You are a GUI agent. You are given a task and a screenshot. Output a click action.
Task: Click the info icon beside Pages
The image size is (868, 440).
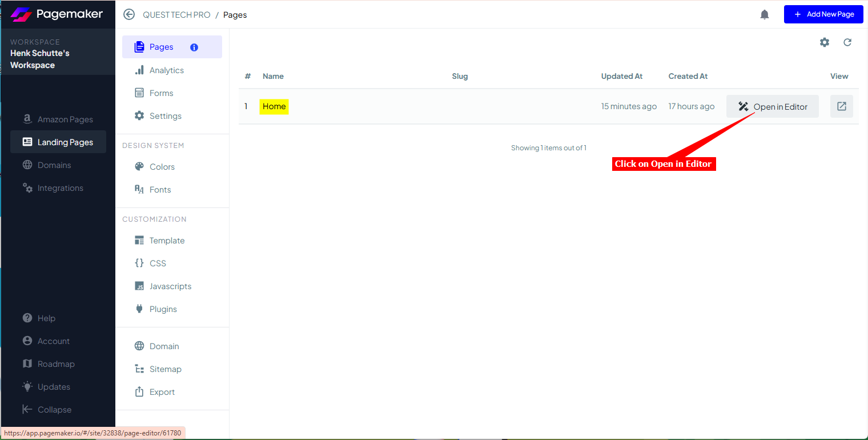(194, 47)
